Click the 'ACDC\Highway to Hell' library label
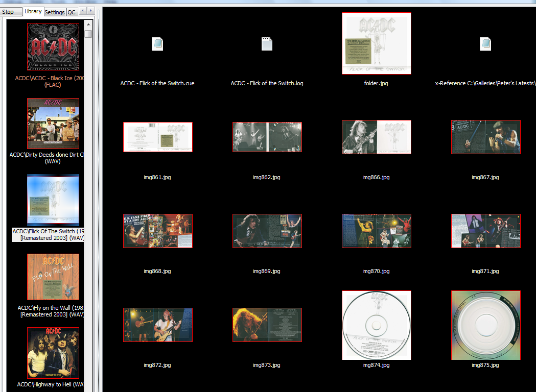This screenshot has height=392, width=536. click(x=50, y=384)
